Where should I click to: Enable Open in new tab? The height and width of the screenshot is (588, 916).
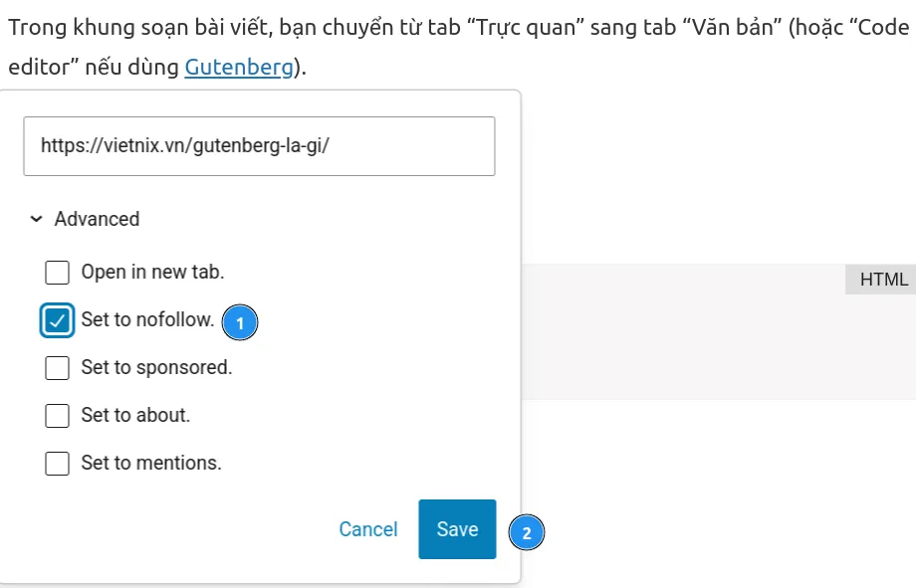pyautogui.click(x=57, y=272)
